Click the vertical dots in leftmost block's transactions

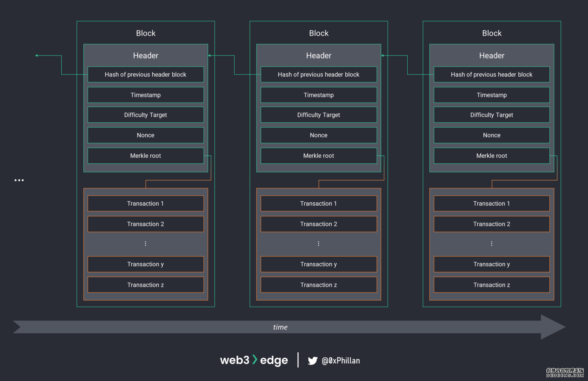click(145, 244)
